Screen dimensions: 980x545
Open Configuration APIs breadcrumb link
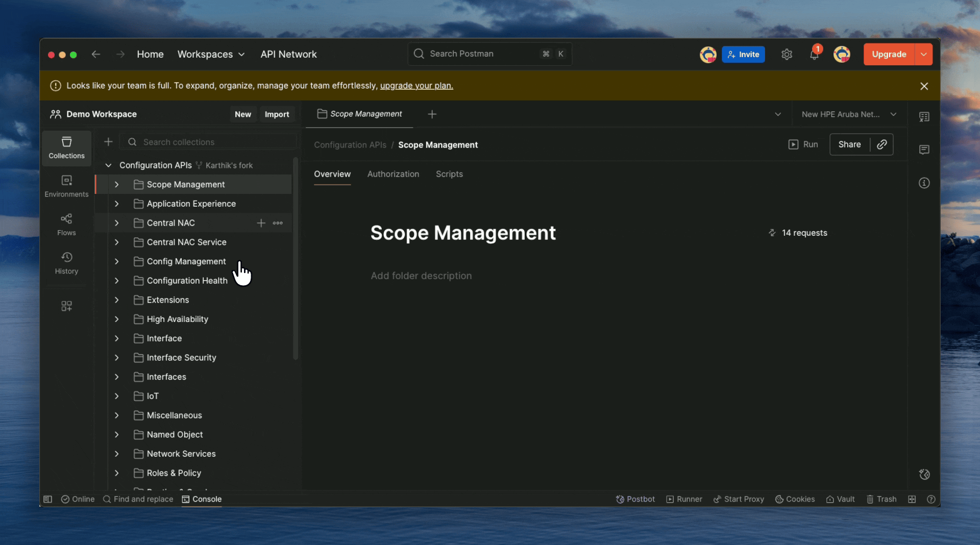[x=350, y=145]
